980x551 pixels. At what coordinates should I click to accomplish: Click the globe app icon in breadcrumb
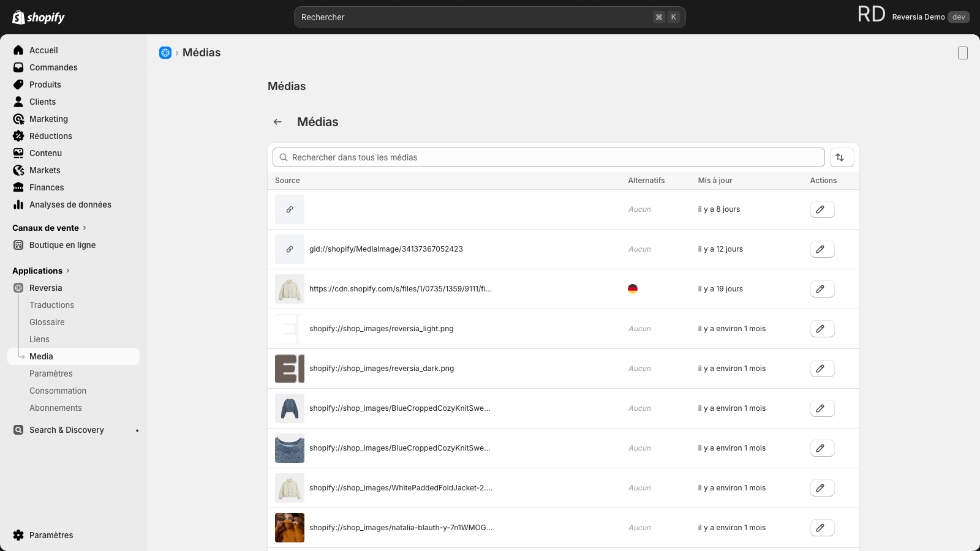(x=165, y=53)
